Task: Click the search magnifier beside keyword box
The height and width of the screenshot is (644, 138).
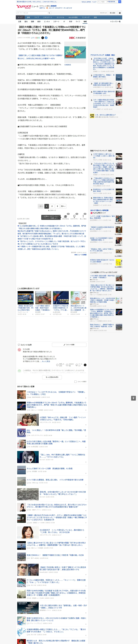Action: (x=49, y=13)
